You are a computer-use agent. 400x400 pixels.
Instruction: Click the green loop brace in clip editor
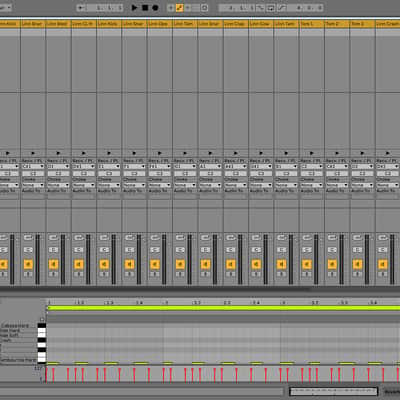pyautogui.click(x=224, y=308)
